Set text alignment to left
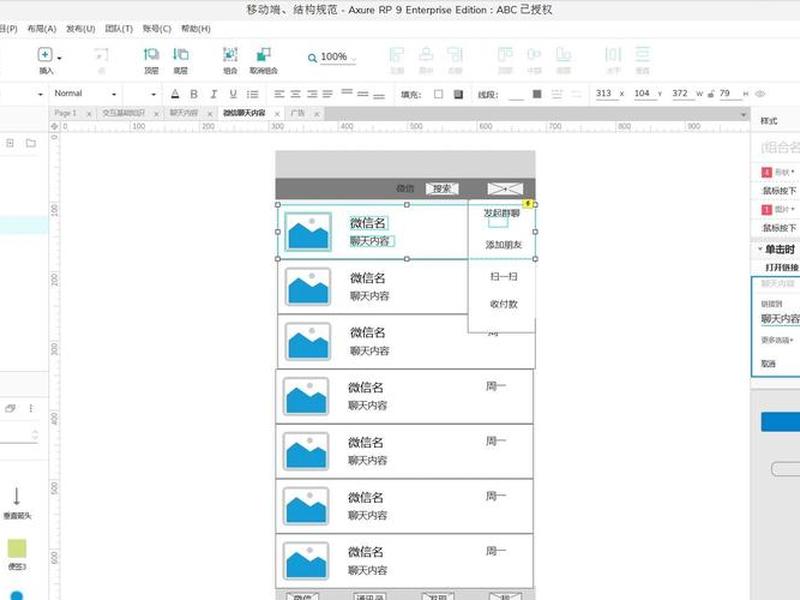 coord(279,94)
